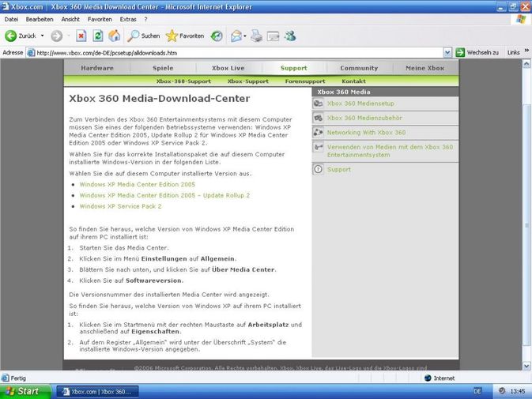This screenshot has height=399, width=532.
Task: Open the Favoriten menu
Action: [x=100, y=19]
